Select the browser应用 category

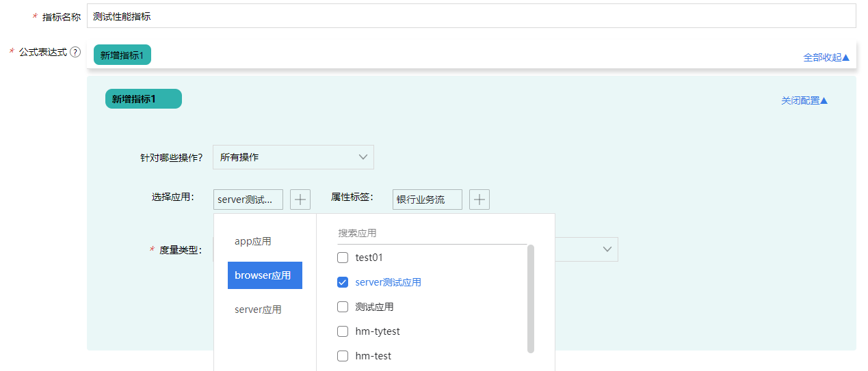[x=264, y=275]
